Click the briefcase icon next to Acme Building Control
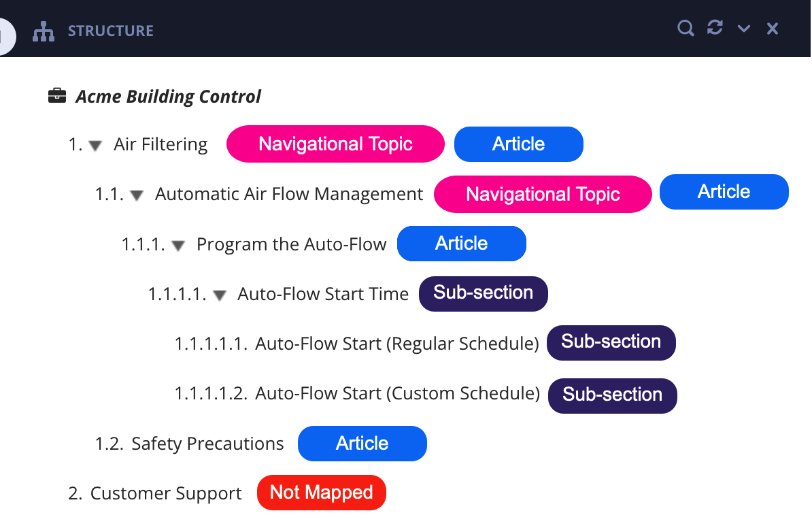 tap(56, 95)
